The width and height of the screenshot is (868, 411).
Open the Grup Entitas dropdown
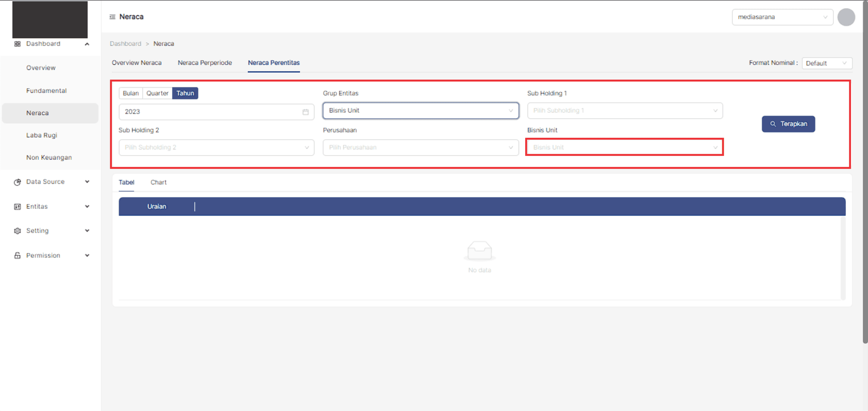click(420, 111)
